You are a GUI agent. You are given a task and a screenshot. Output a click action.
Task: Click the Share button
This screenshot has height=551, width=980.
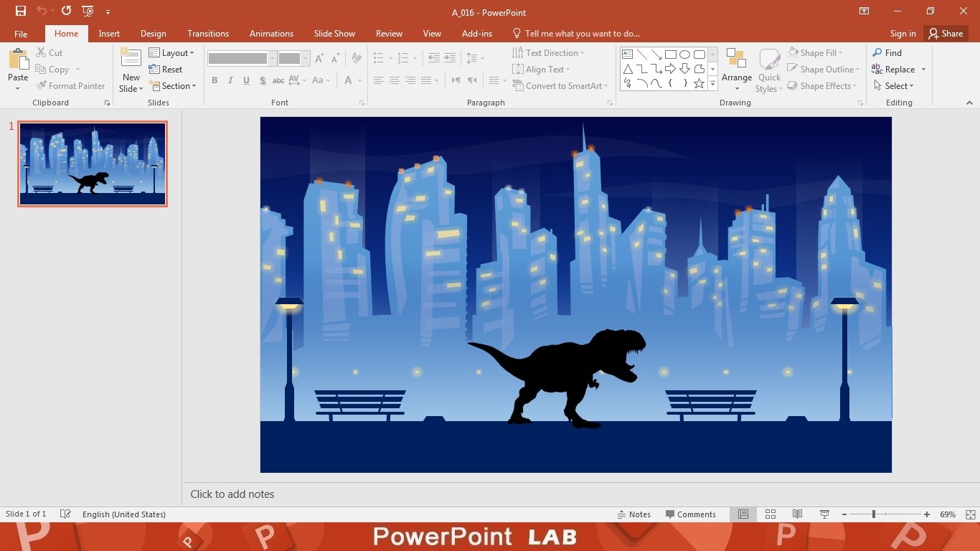[x=944, y=34]
